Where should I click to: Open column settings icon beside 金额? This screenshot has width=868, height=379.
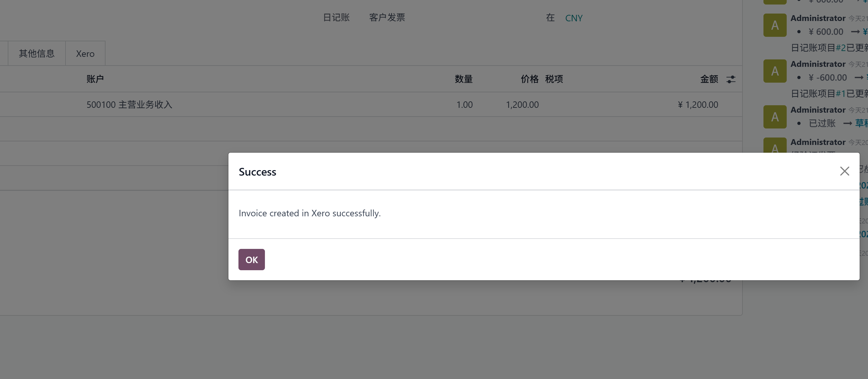(731, 79)
